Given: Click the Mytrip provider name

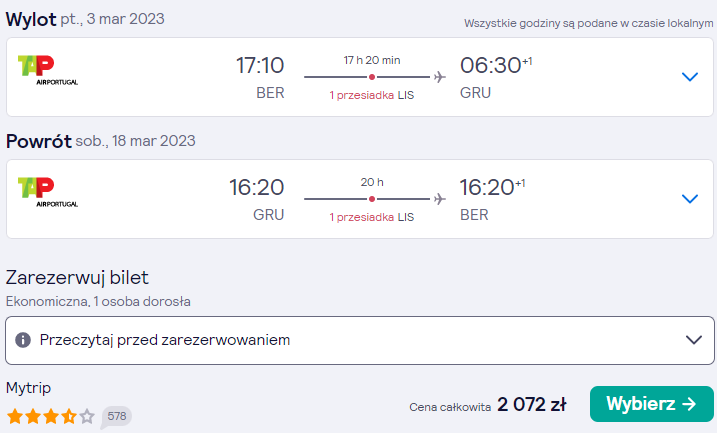Looking at the screenshot, I should (x=28, y=388).
